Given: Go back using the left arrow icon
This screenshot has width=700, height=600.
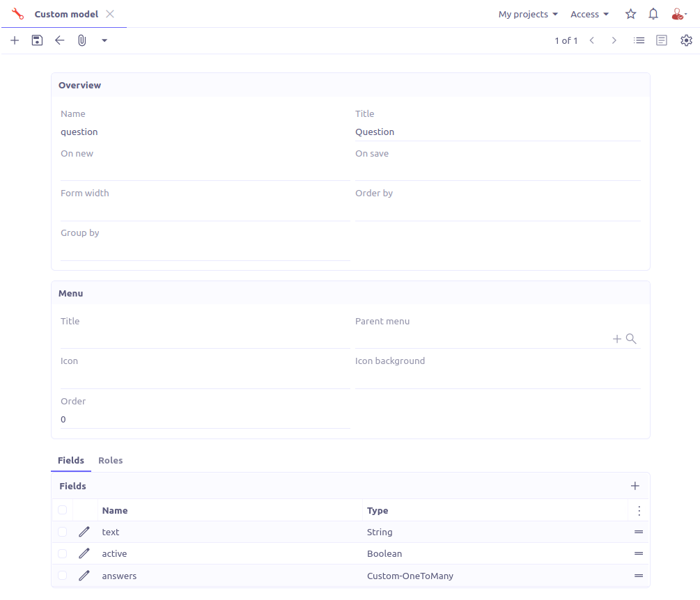Looking at the screenshot, I should (60, 40).
